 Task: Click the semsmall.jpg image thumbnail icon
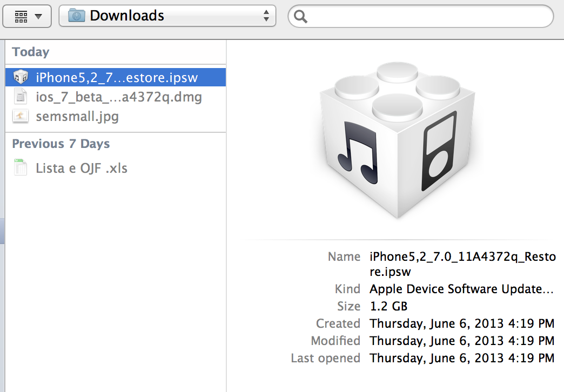(21, 116)
